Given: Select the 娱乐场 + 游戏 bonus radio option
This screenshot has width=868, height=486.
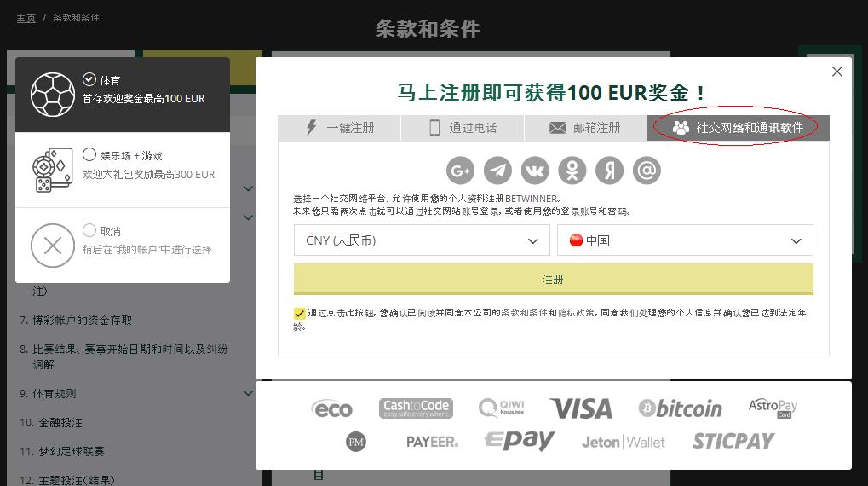Looking at the screenshot, I should pos(89,154).
